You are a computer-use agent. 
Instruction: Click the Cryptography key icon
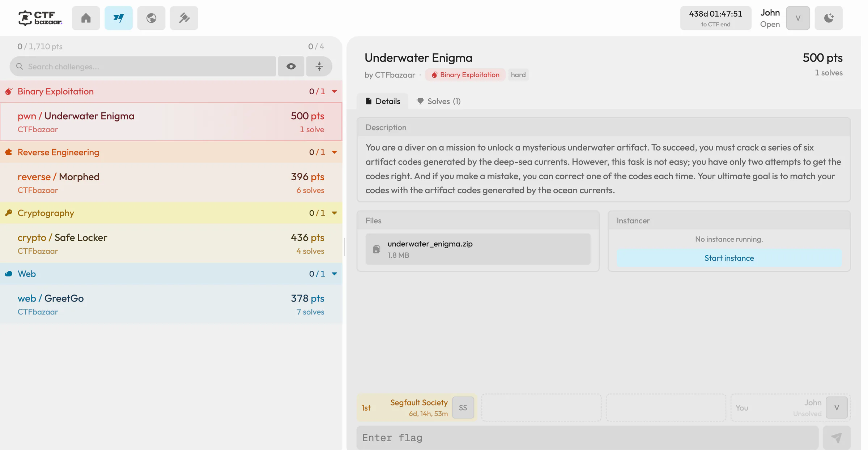[9, 213]
